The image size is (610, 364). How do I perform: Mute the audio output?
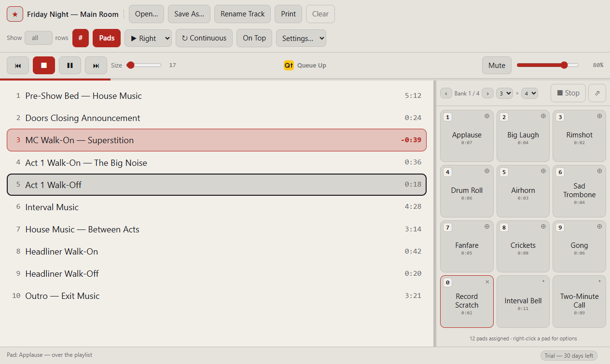pyautogui.click(x=497, y=66)
